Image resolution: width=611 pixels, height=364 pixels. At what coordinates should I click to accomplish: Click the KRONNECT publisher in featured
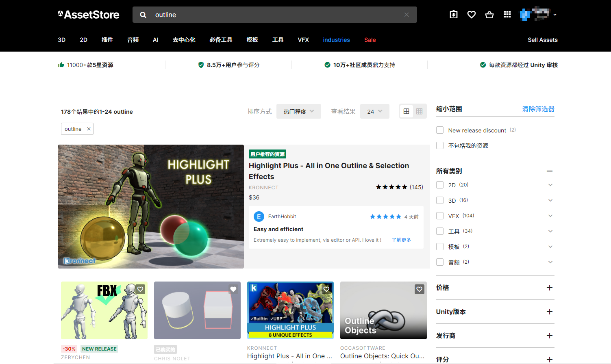(x=264, y=188)
